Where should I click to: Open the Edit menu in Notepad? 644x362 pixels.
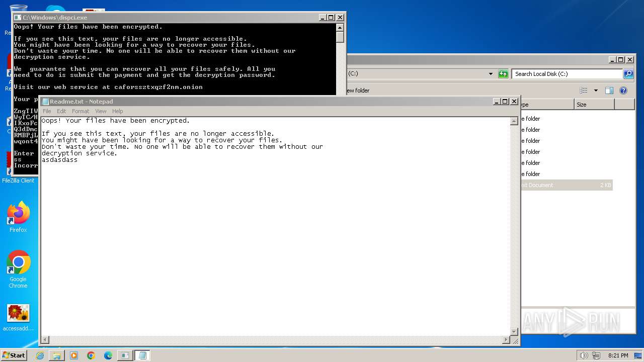(x=61, y=111)
